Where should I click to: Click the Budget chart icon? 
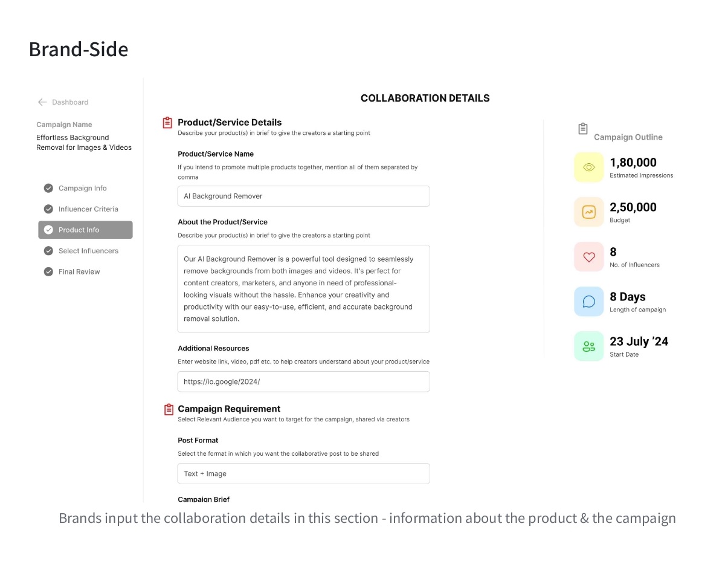(x=589, y=212)
